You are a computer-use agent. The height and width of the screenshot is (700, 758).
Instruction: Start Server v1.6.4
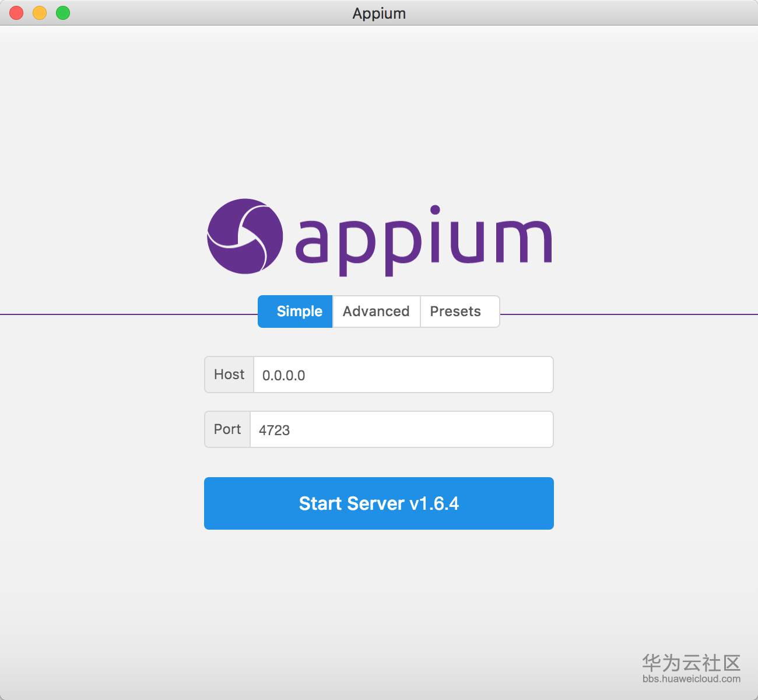379,503
